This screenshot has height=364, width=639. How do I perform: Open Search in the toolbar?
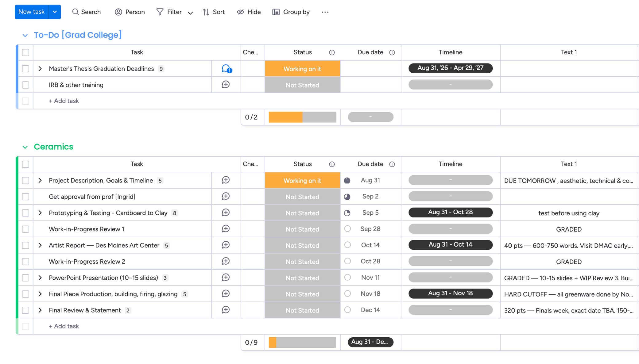86,12
